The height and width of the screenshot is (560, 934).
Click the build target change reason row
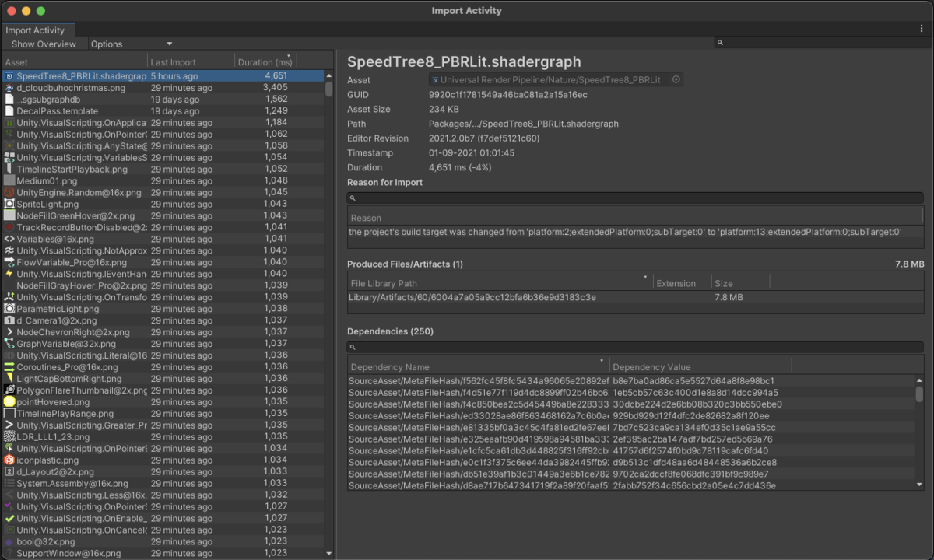(x=635, y=232)
